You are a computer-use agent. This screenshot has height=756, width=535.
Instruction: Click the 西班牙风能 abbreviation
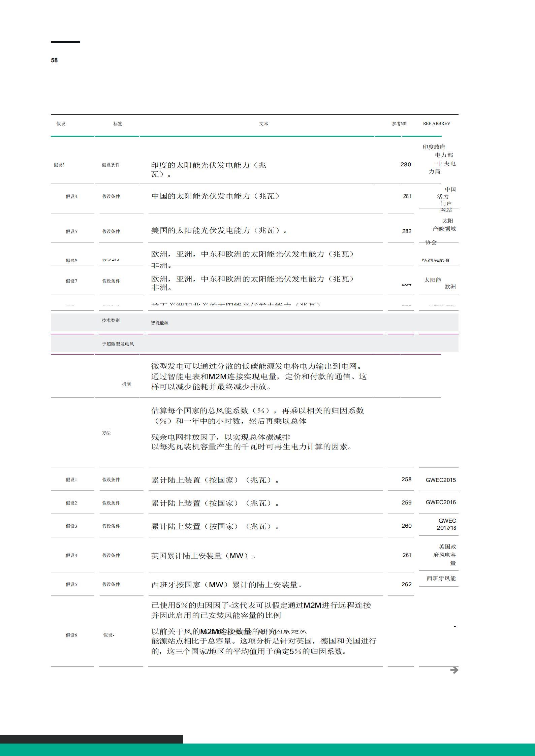441,578
